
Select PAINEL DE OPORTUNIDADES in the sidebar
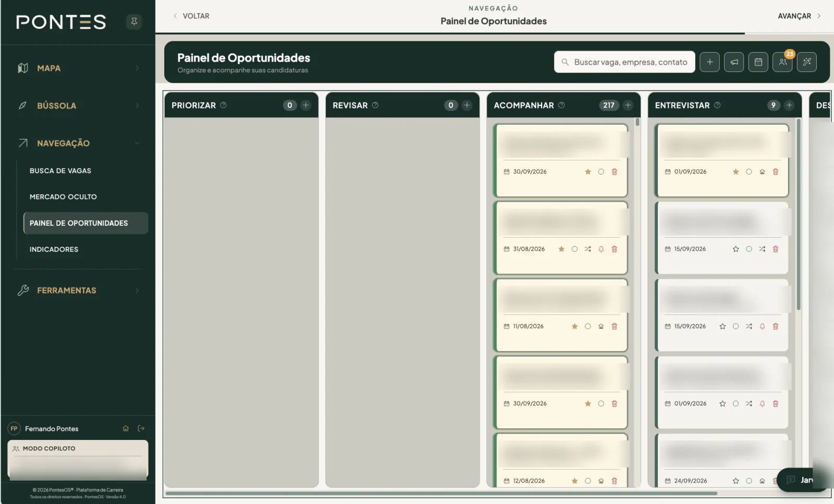point(85,223)
